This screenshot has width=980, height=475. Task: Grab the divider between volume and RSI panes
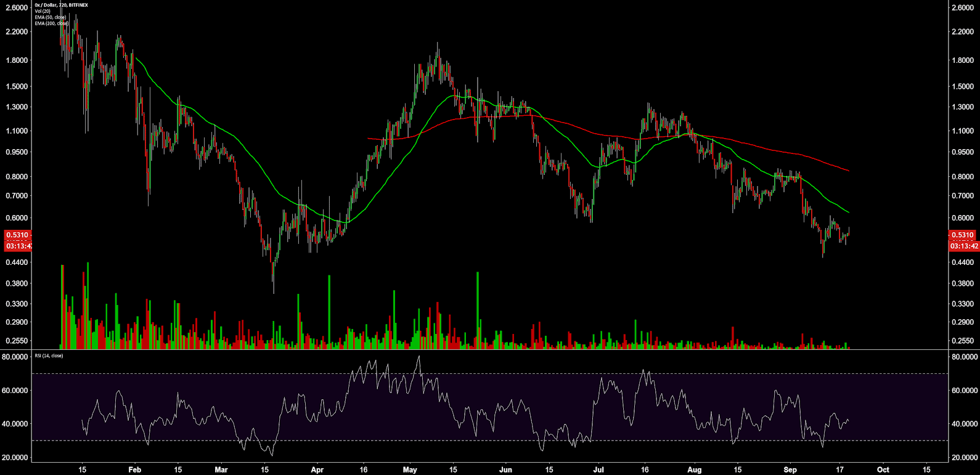[490, 350]
